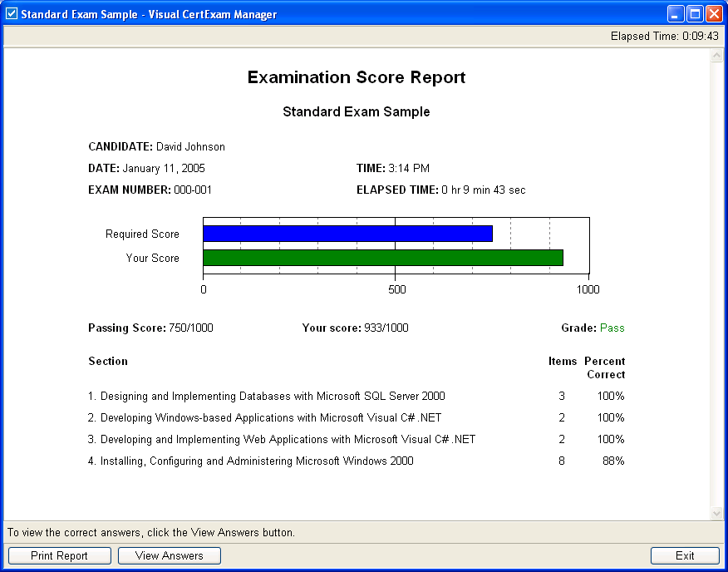Click the Elapsed Time 0:09:43 status at top
Screen dimensions: 728x572
(x=664, y=36)
